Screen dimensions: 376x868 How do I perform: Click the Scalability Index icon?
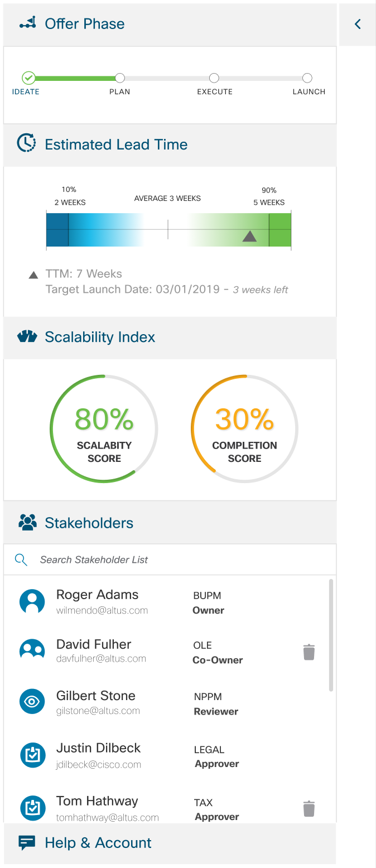27,336
